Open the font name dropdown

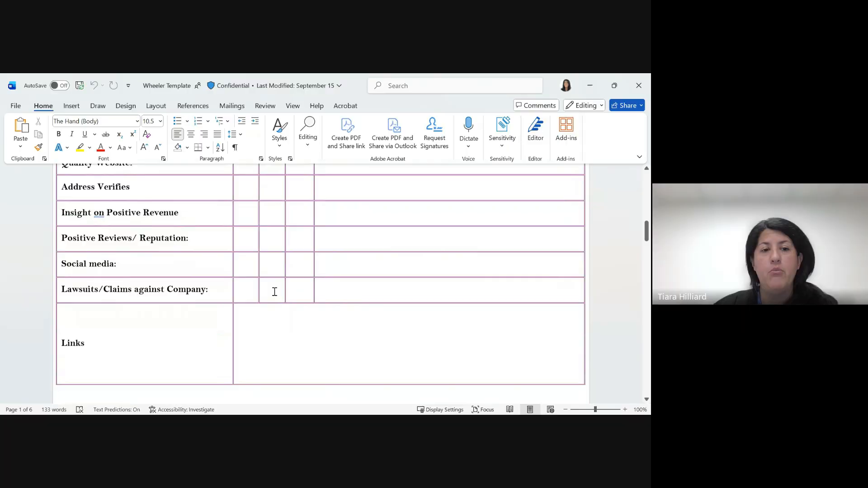pos(137,121)
